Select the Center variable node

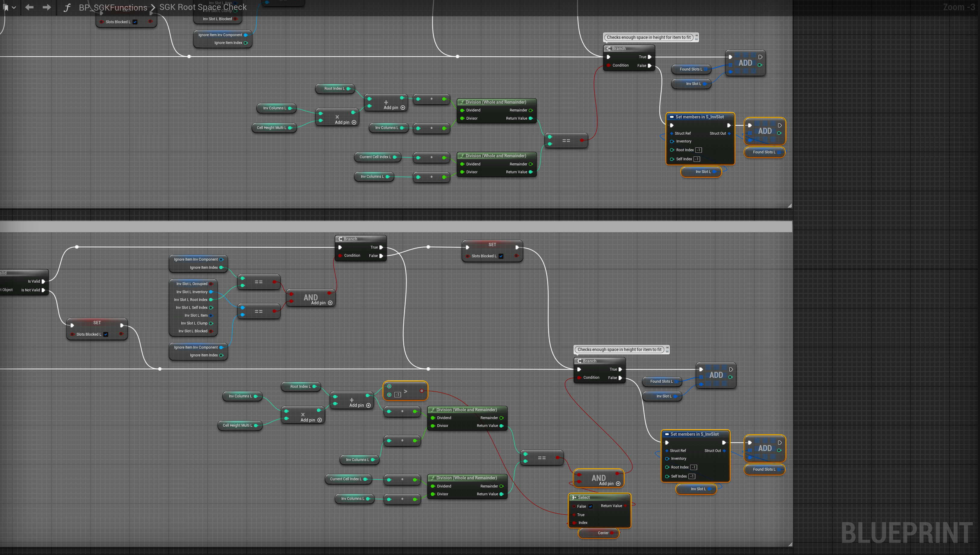603,533
